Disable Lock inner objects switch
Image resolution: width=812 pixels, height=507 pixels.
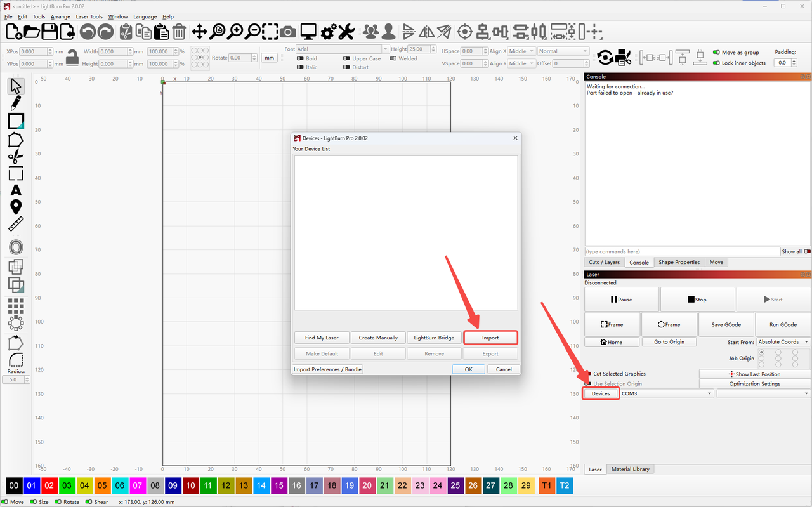[x=716, y=63]
